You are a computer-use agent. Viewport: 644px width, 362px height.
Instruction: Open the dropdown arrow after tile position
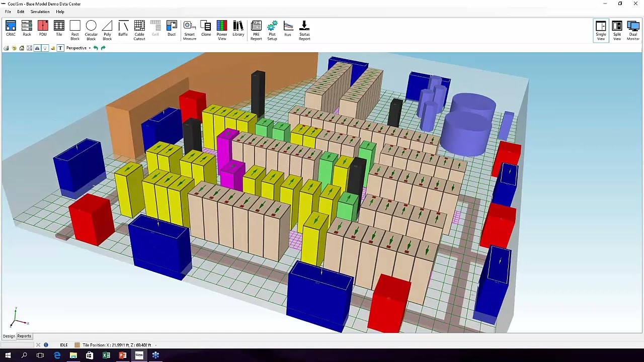pos(155,345)
